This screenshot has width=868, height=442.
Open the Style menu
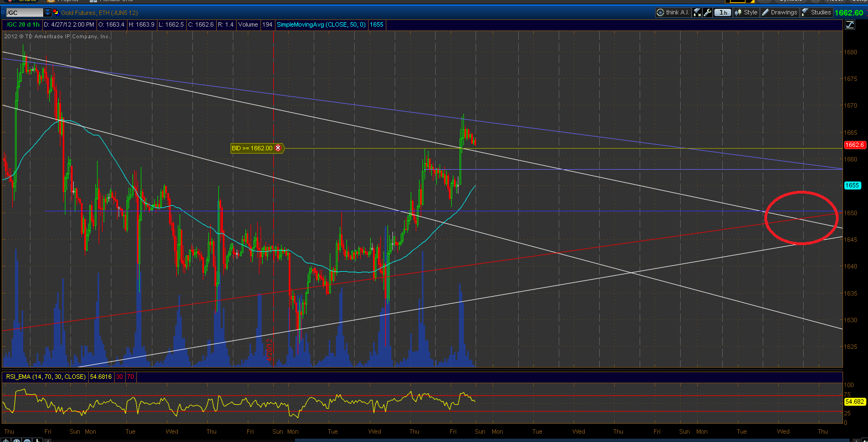pyautogui.click(x=746, y=12)
